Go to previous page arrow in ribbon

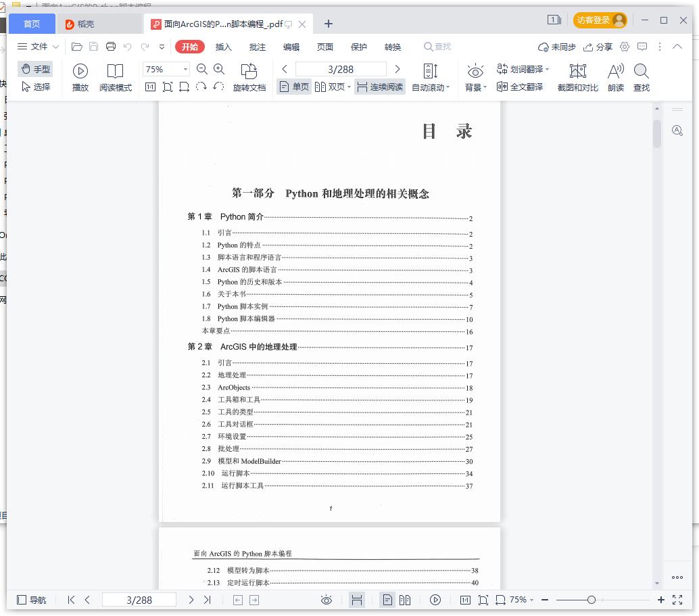[x=285, y=69]
